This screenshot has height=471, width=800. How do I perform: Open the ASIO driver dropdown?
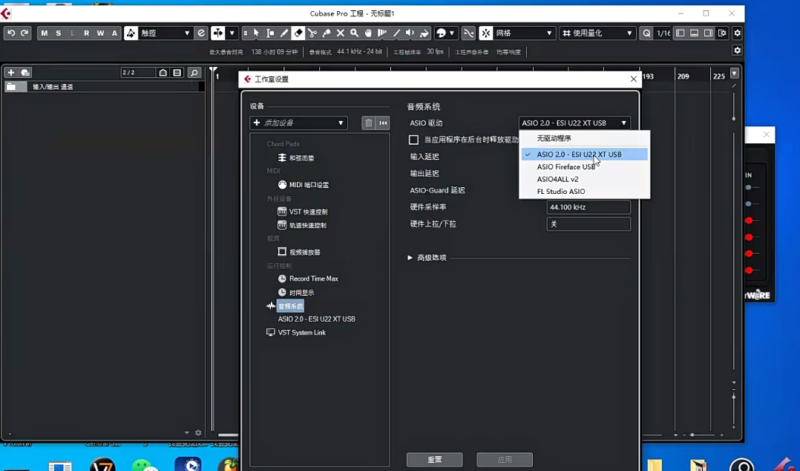[x=574, y=123]
